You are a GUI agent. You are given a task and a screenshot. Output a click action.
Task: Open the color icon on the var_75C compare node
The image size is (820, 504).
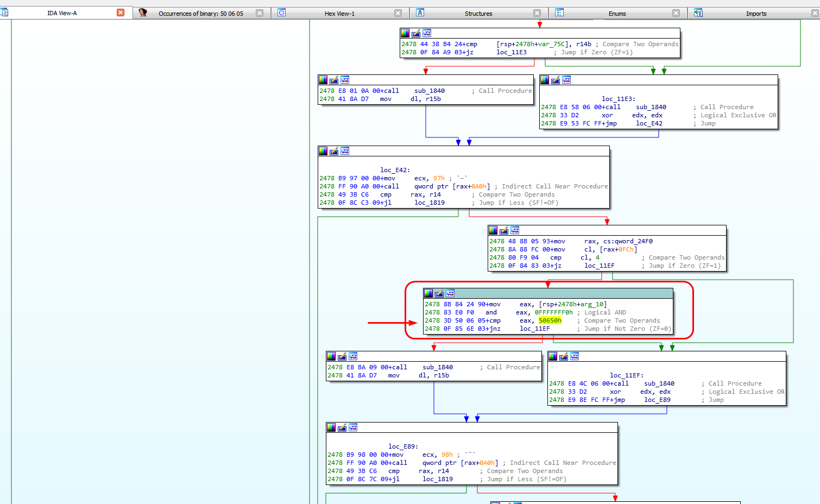click(x=405, y=33)
